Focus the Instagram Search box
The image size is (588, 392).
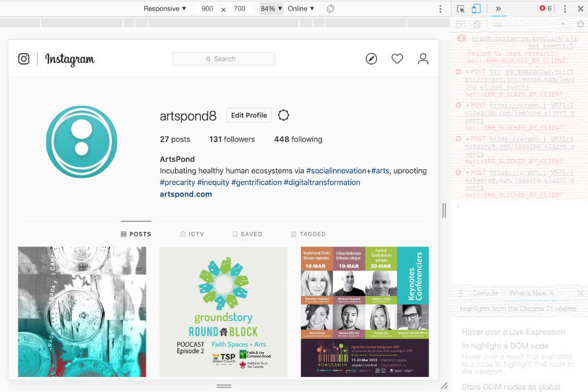(223, 59)
